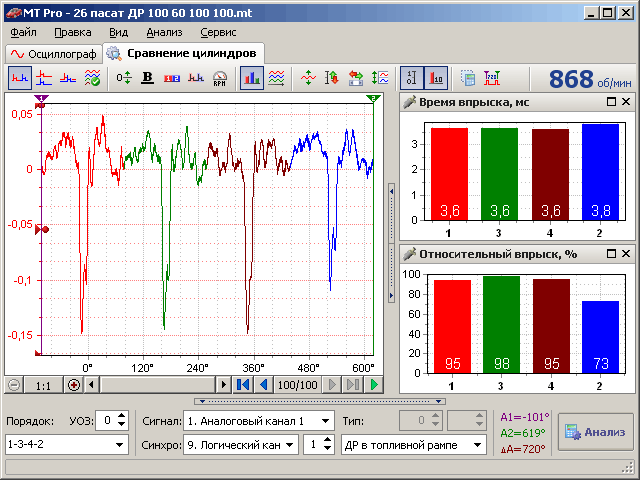640x480 pixels.
Task: Open the Правка menu
Action: point(73,32)
